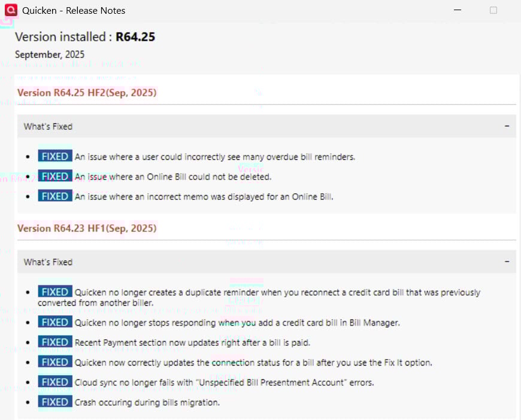Click the 'Quicken - Release Notes' window title
This screenshot has width=521, height=420.
coord(74,11)
